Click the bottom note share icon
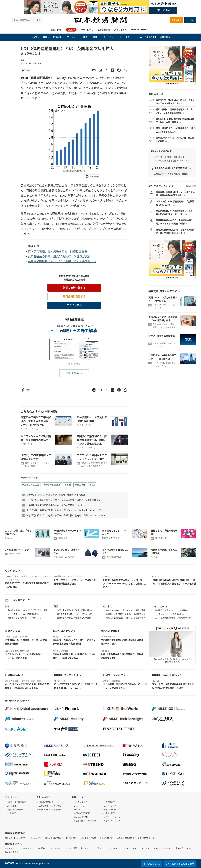201x868 pixels. (x=106, y=390)
